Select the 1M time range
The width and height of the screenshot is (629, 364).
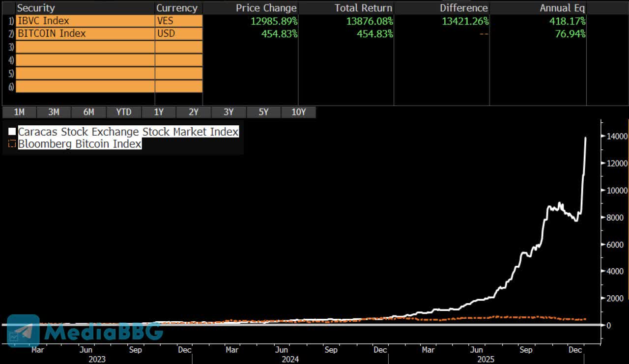[x=19, y=112]
